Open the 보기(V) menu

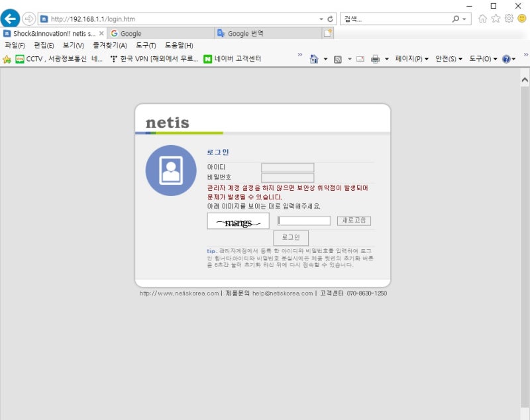pos(74,45)
